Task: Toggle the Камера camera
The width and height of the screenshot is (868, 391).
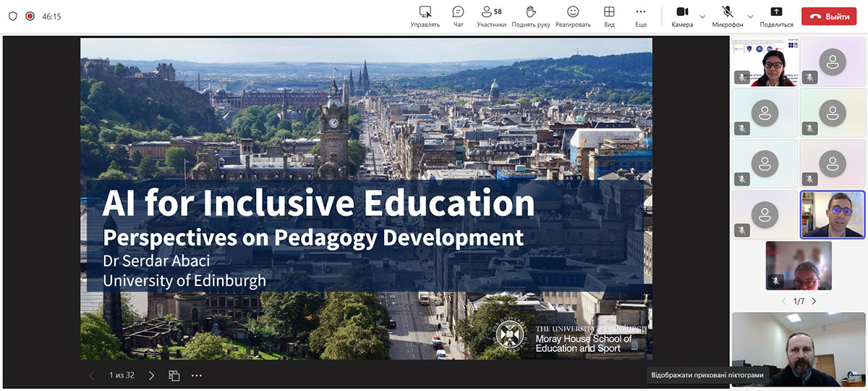Action: click(x=681, y=16)
